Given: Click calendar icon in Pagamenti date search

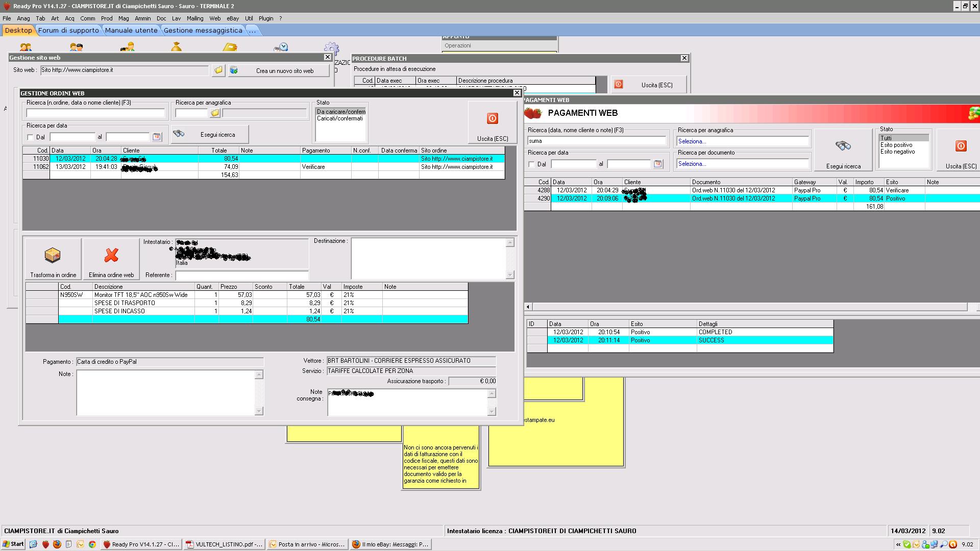Looking at the screenshot, I should (x=658, y=164).
